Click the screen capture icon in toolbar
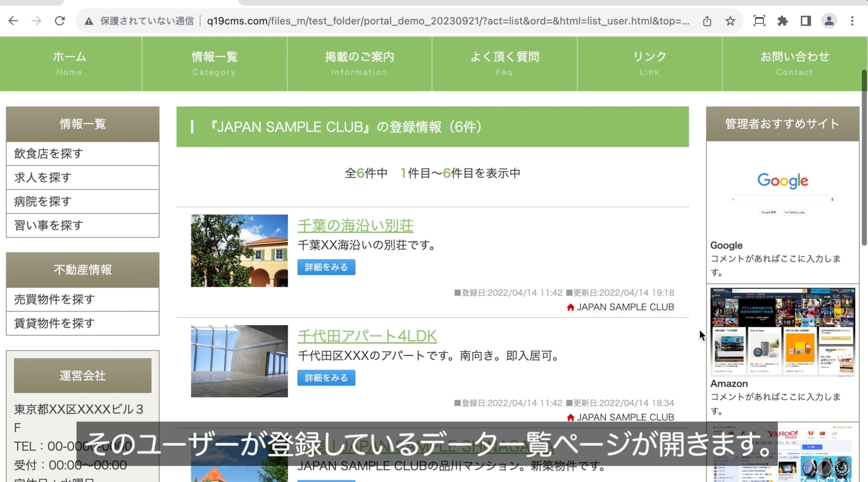The width and height of the screenshot is (868, 482). 759,21
